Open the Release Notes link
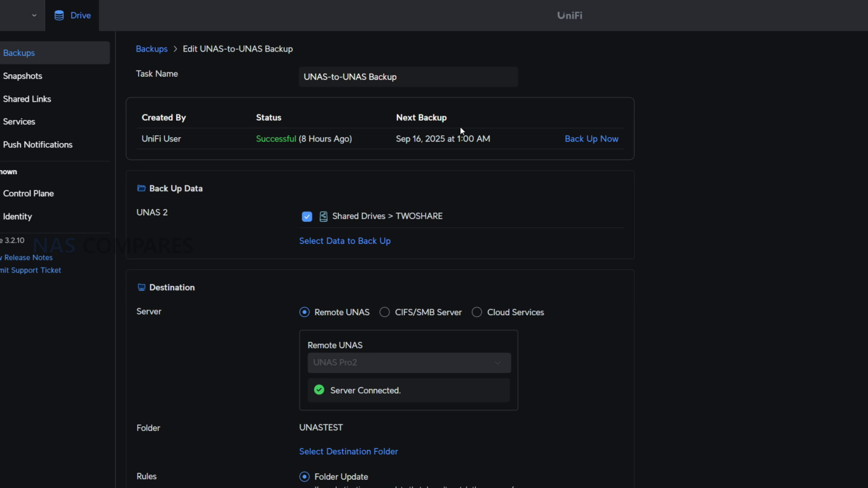Image resolution: width=868 pixels, height=488 pixels. pyautogui.click(x=26, y=257)
